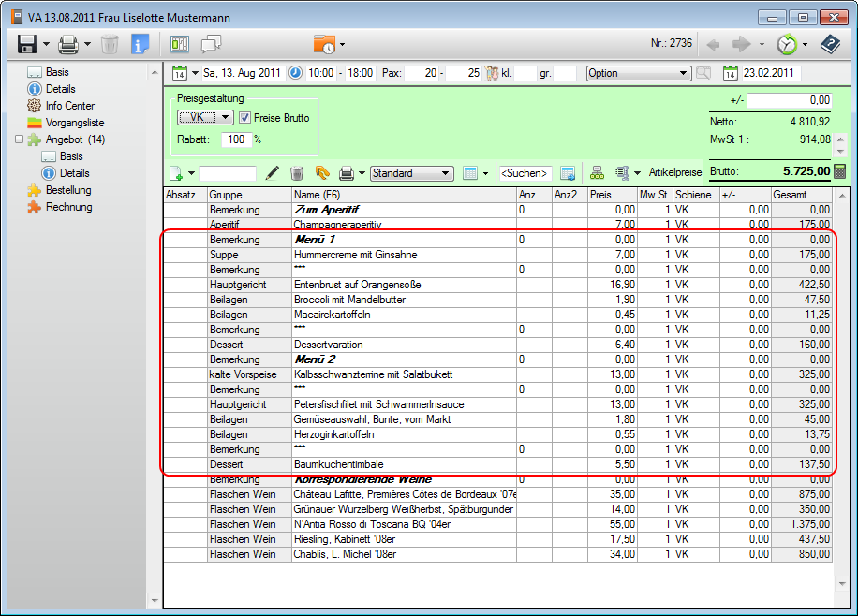Click the calculator icon beside Brutto
The image size is (858, 616).
point(839,171)
